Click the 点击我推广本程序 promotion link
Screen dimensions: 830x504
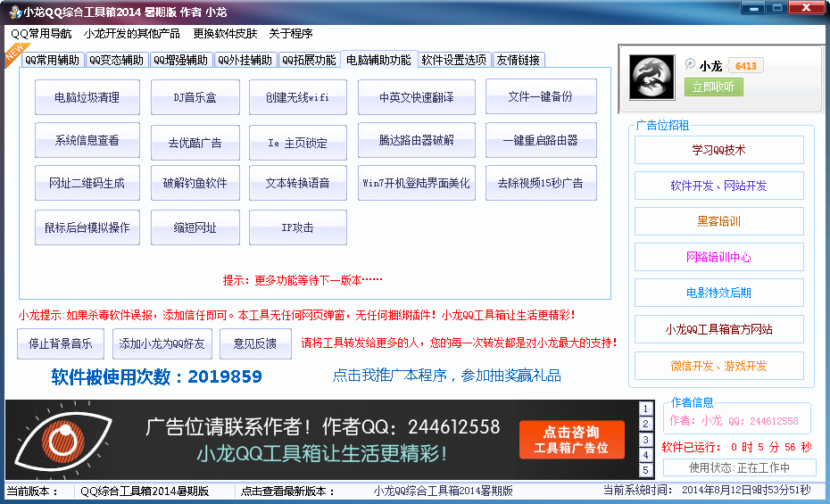446,376
